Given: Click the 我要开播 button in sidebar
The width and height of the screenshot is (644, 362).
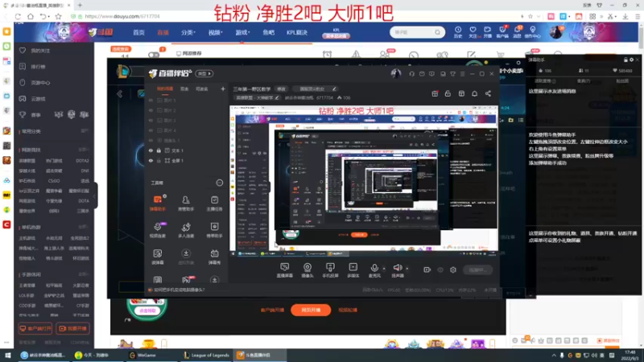Looking at the screenshot, I should coord(73,328).
